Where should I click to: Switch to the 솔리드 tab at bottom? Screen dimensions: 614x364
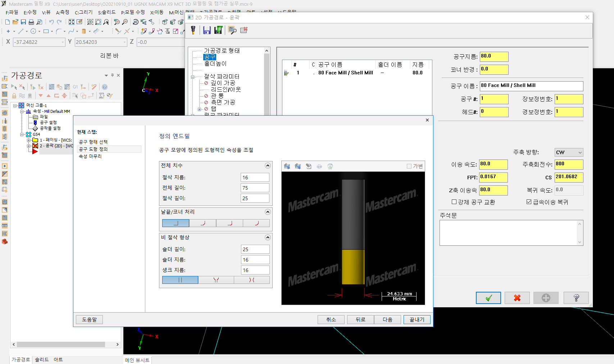pyautogui.click(x=42, y=360)
